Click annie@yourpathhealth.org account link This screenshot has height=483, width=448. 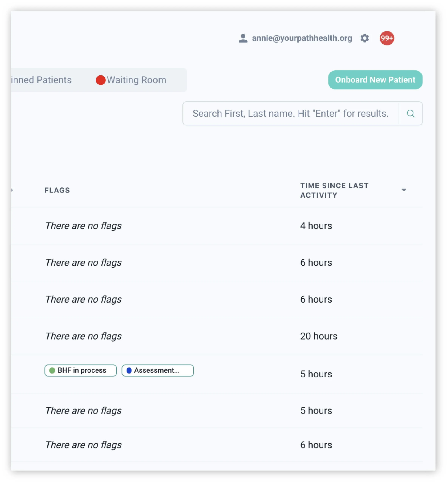tap(302, 38)
